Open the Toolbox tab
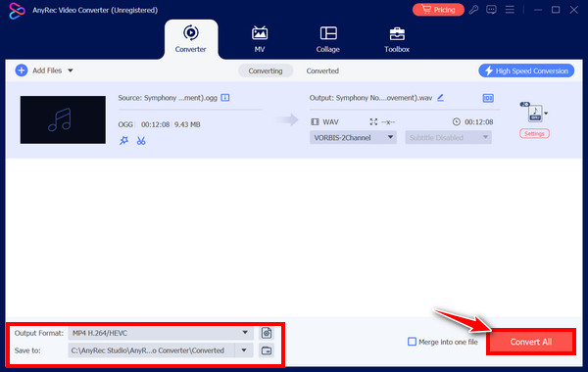The image size is (588, 372). 397,39
